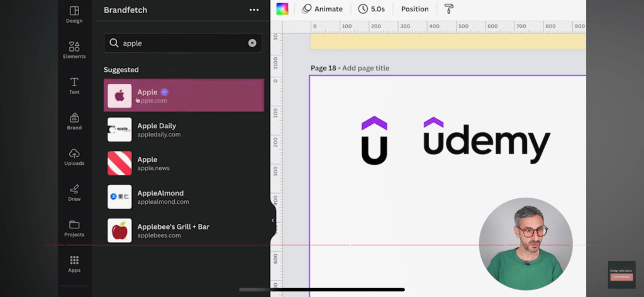The image size is (644, 297).
Task: Select the AppleAlmond suggestion
Action: tap(184, 197)
